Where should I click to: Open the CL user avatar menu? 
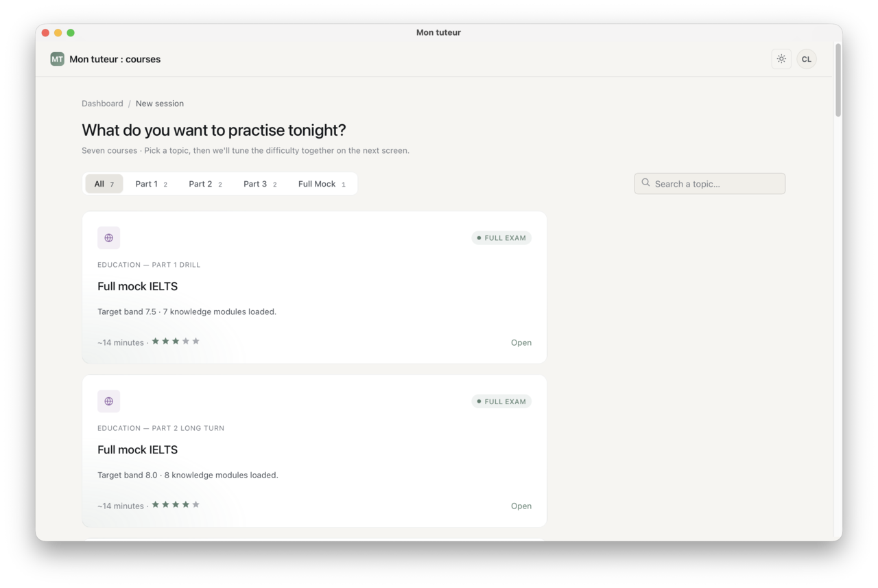pyautogui.click(x=807, y=59)
